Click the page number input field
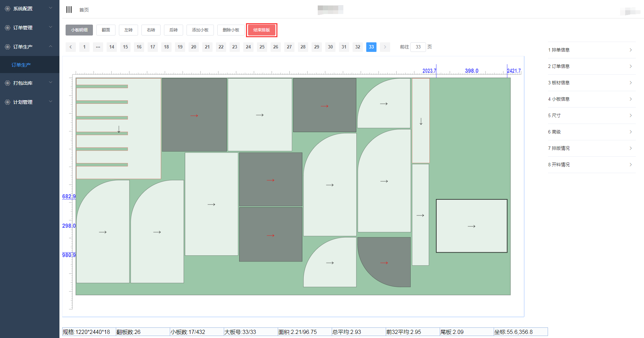The image size is (644, 338). (418, 47)
